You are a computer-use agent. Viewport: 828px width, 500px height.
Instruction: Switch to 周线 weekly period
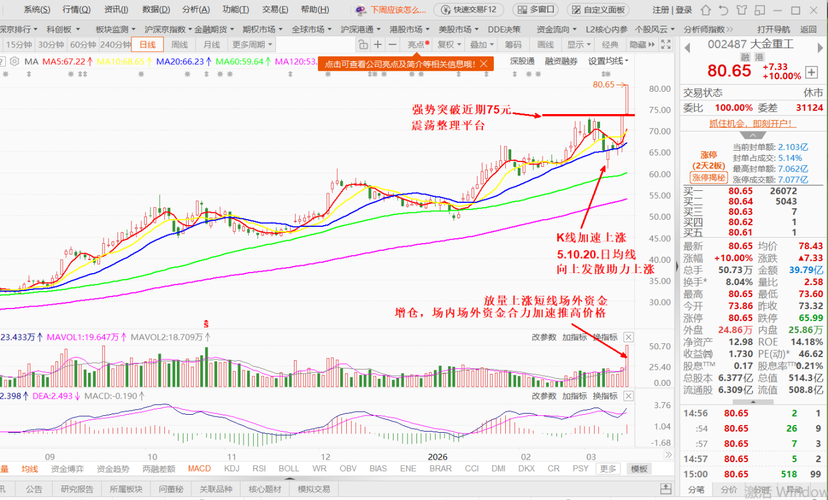pyautogui.click(x=180, y=45)
